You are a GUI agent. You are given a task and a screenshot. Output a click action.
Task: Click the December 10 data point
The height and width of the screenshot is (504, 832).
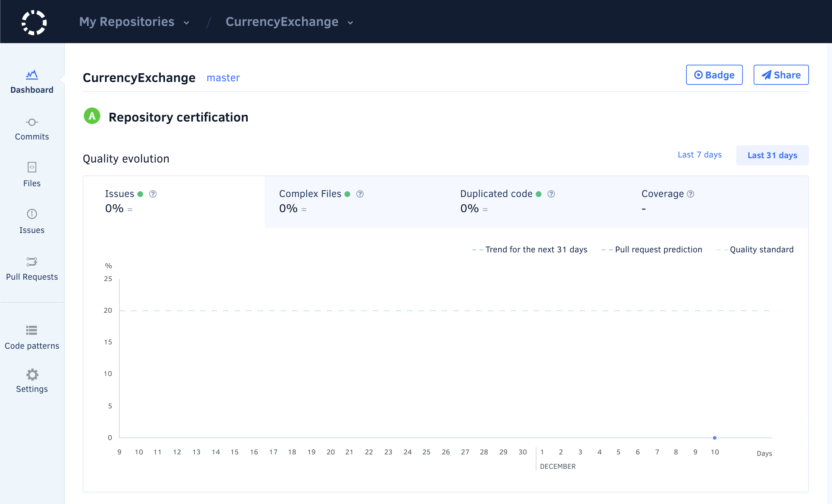point(714,437)
